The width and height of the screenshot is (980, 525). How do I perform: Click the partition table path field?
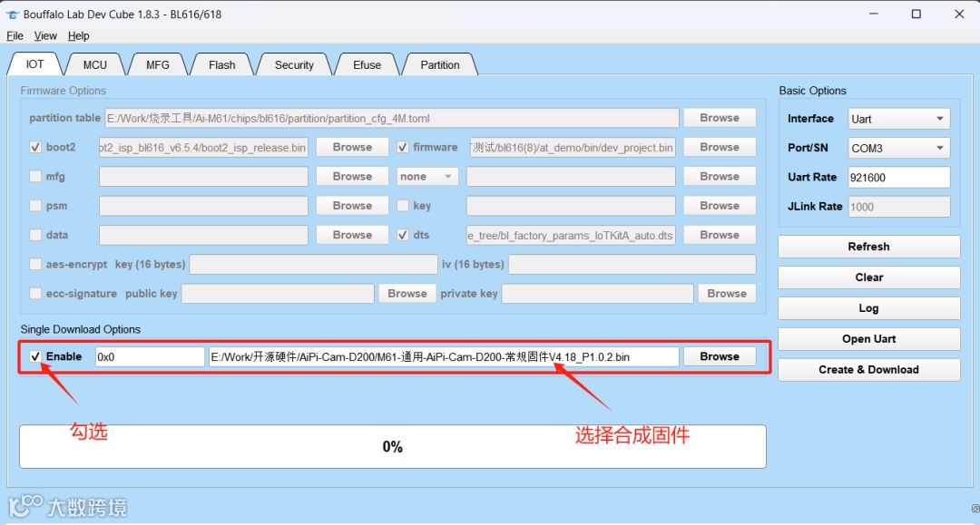(x=392, y=118)
